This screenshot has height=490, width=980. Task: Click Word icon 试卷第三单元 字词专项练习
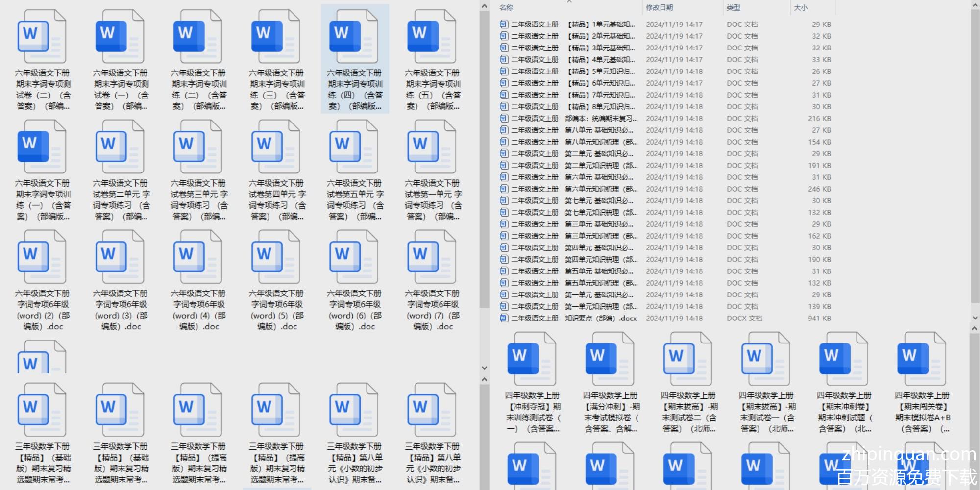click(x=197, y=147)
